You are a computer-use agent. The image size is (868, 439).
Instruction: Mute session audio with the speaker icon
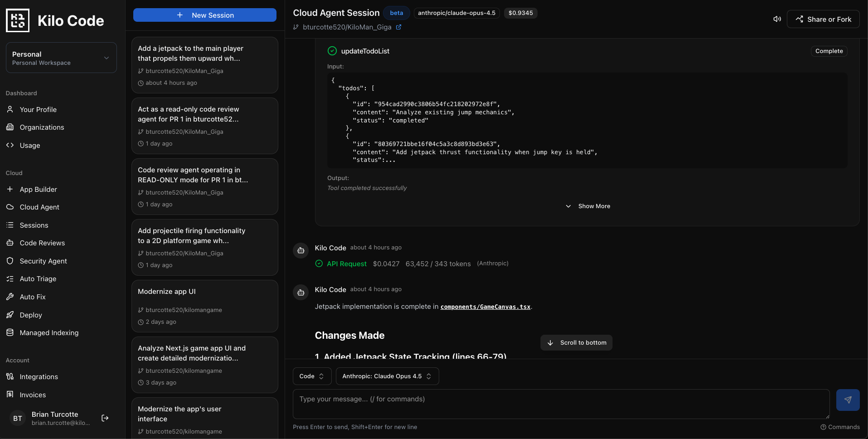click(x=777, y=19)
